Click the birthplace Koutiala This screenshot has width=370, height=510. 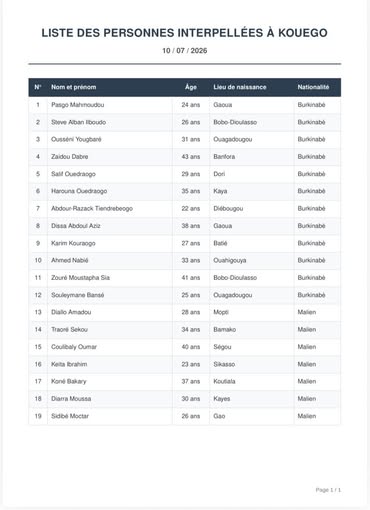click(x=224, y=381)
